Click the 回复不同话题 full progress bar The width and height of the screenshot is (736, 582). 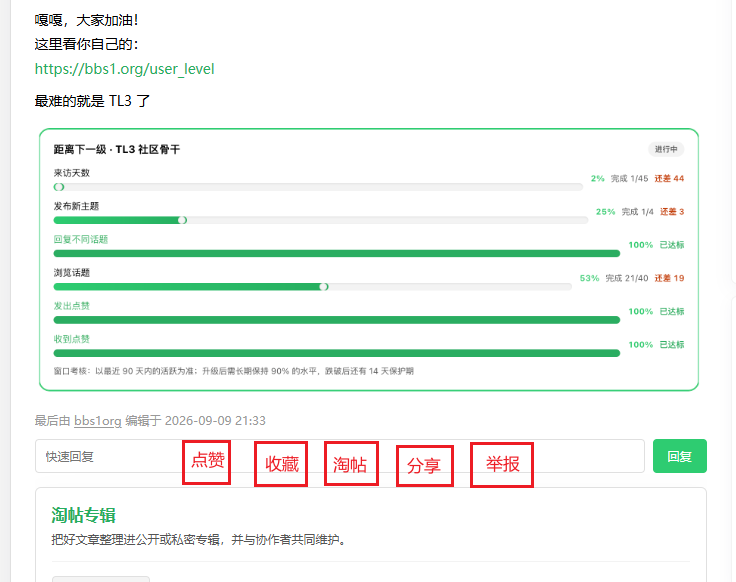click(337, 253)
